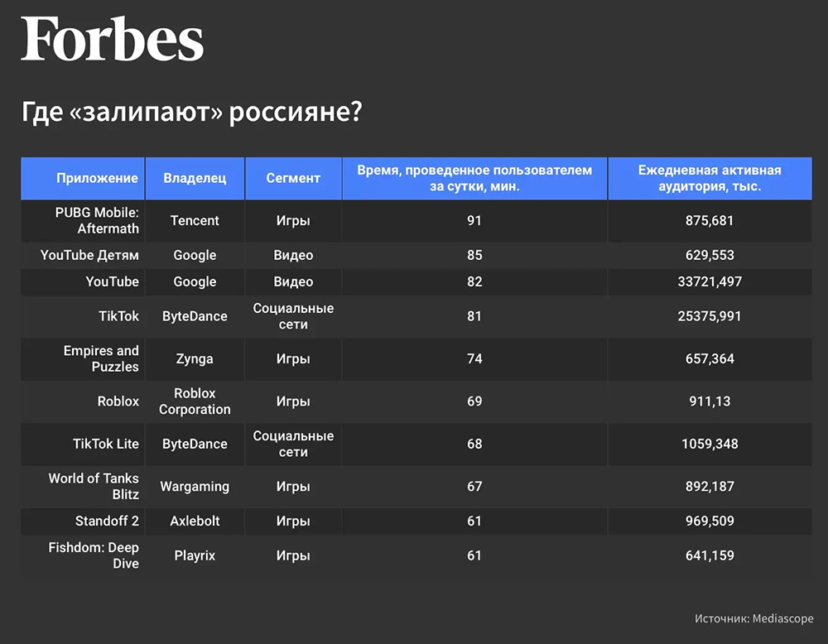Image resolution: width=828 pixels, height=644 pixels.
Task: Click the "Ежедневная активная аудитория, тыс." header
Action: pyautogui.click(x=710, y=179)
